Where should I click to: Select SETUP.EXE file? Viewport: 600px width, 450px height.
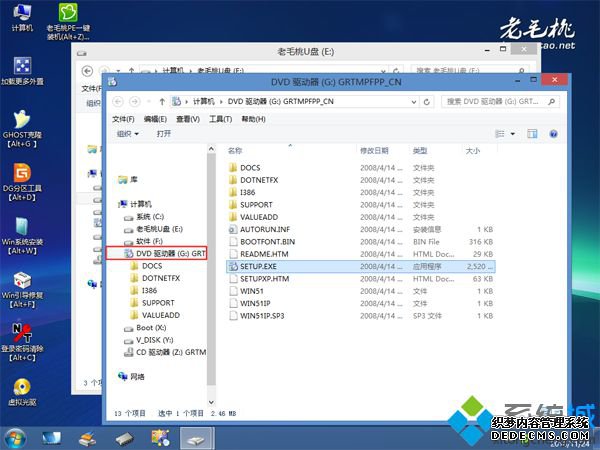coord(360,266)
